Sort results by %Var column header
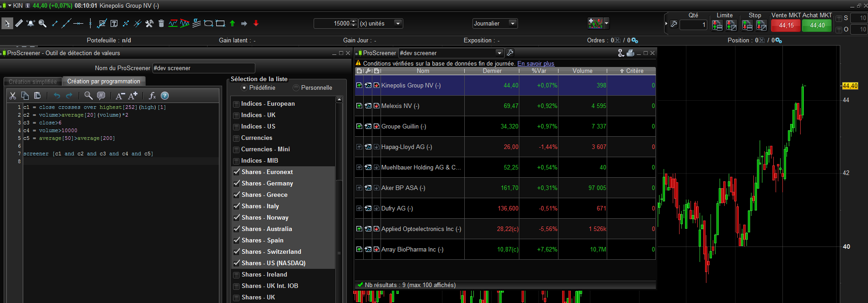The height and width of the screenshot is (303, 868). pos(539,71)
